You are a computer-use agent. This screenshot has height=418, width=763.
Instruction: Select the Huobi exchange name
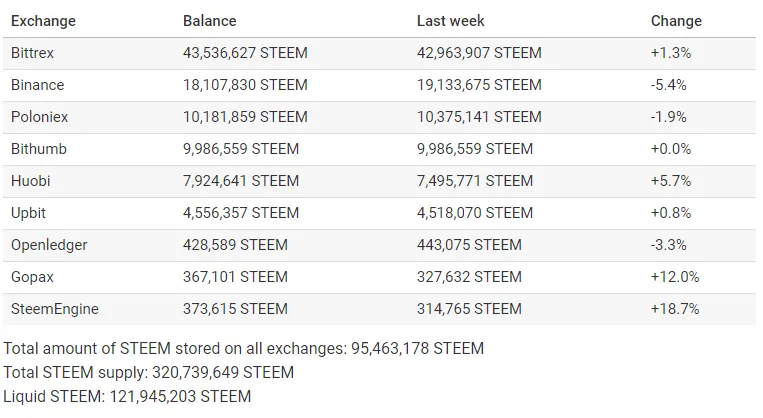[31, 181]
